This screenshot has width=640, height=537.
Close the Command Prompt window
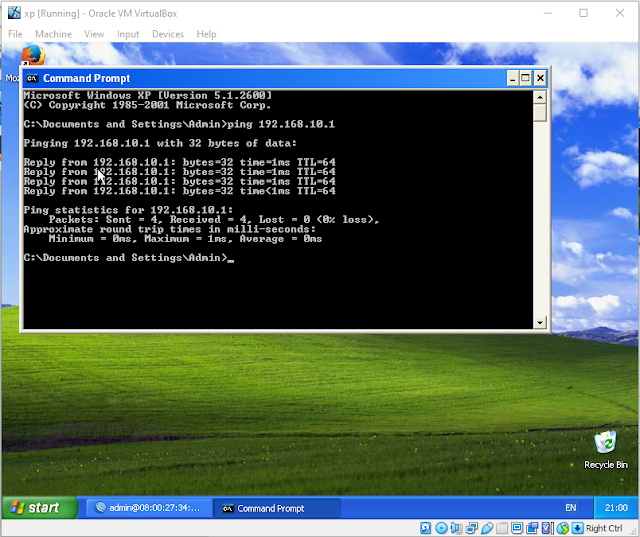click(540, 78)
